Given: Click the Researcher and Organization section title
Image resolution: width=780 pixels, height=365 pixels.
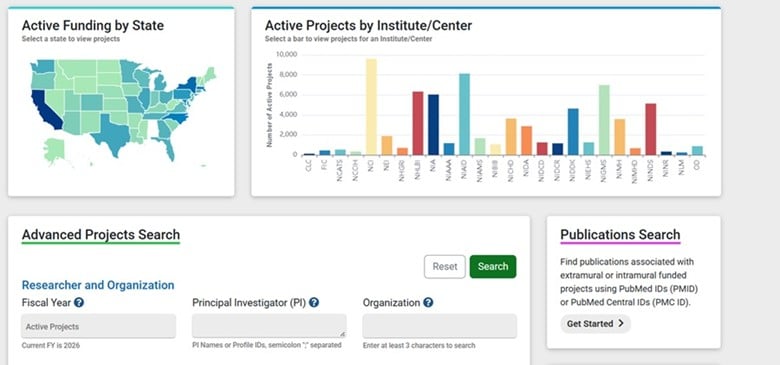Looking at the screenshot, I should tap(98, 285).
